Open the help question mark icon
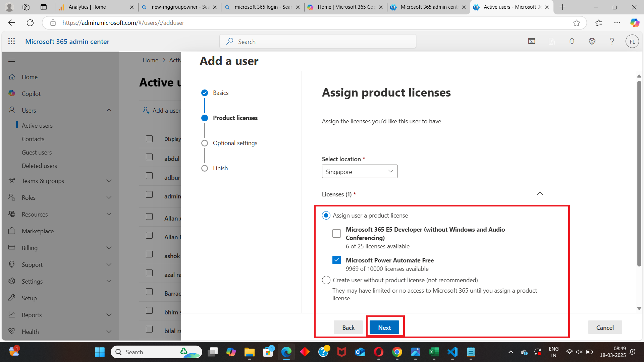This screenshot has width=644, height=362. coord(612,41)
